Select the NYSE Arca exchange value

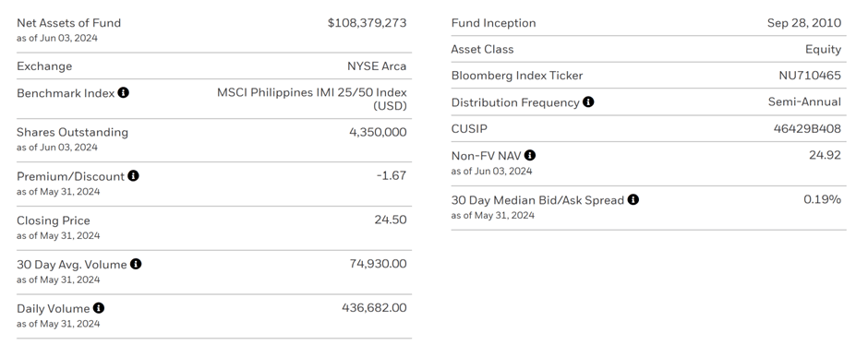(x=377, y=65)
